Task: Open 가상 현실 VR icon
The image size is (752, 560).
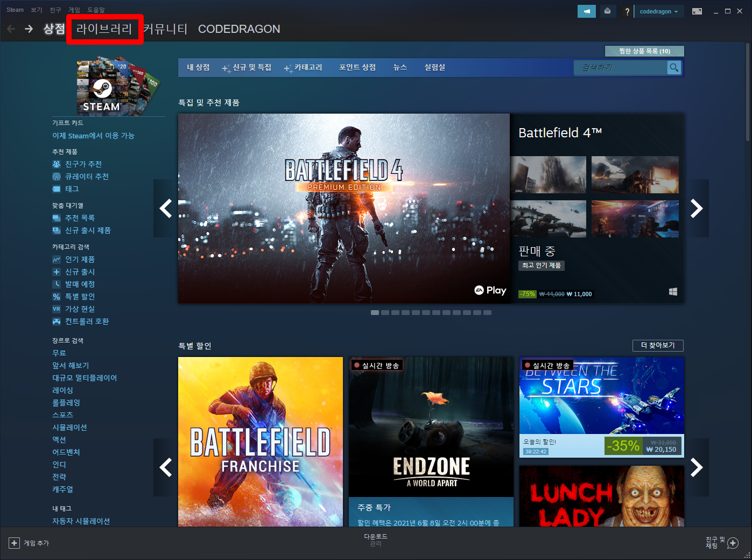Action: (57, 309)
